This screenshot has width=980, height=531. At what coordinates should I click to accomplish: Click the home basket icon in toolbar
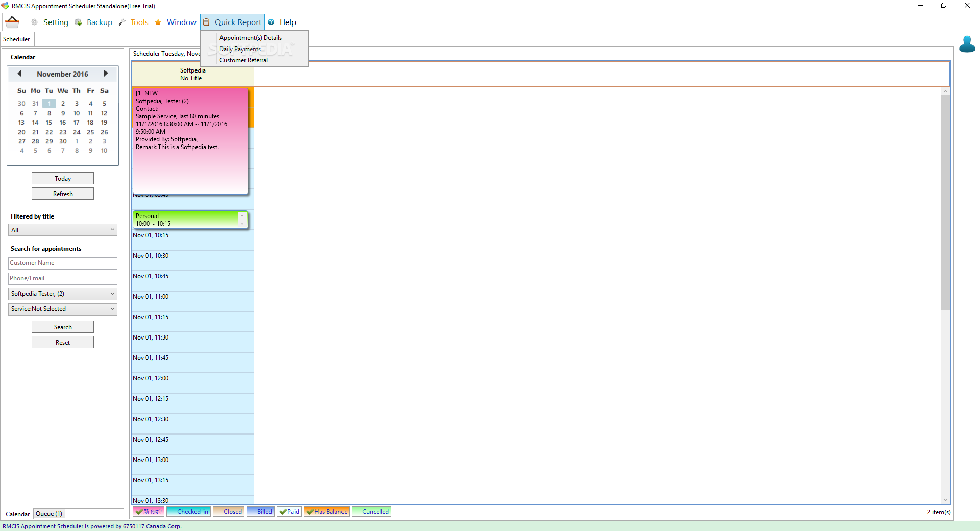coord(12,22)
